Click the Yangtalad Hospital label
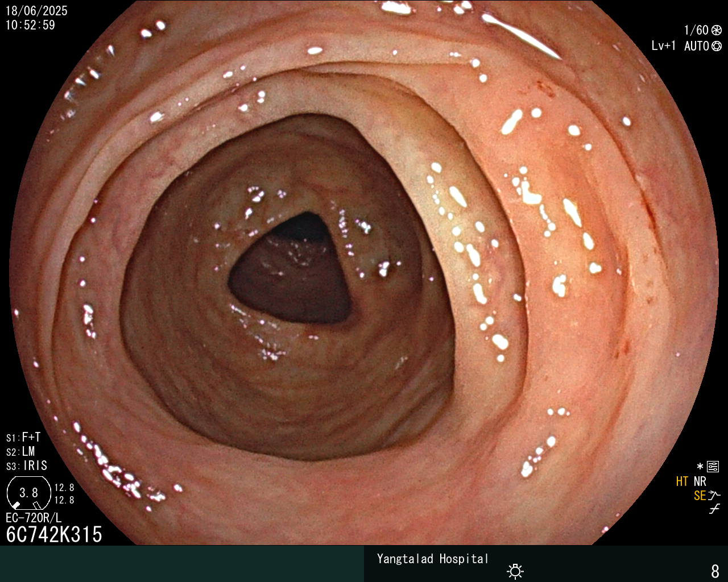 pos(433,559)
